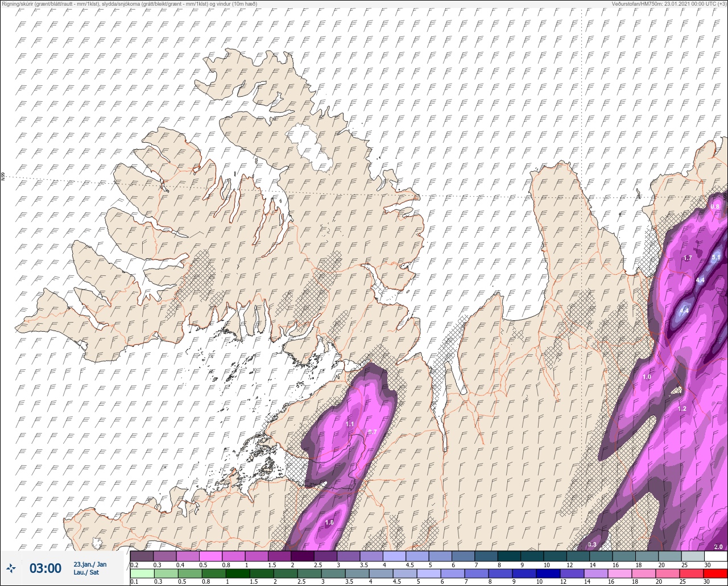Click the 1.2 precipitation value on the map
The image size is (728, 586).
[x=682, y=408]
